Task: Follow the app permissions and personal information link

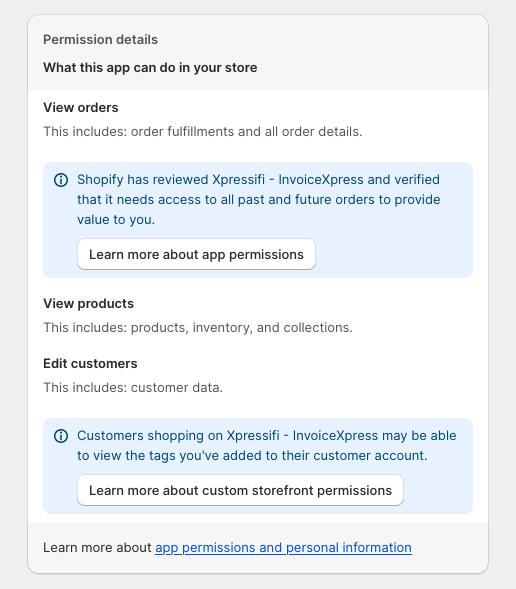Action: [283, 548]
